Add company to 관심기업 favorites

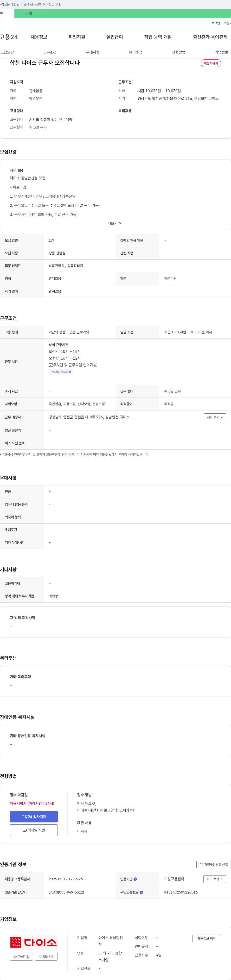(x=21, y=956)
